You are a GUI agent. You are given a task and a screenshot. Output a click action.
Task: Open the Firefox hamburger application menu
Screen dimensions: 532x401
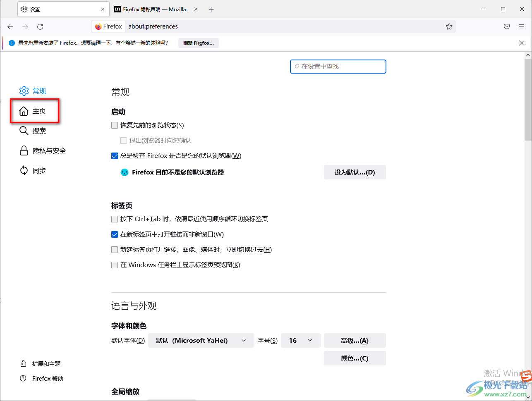click(522, 26)
